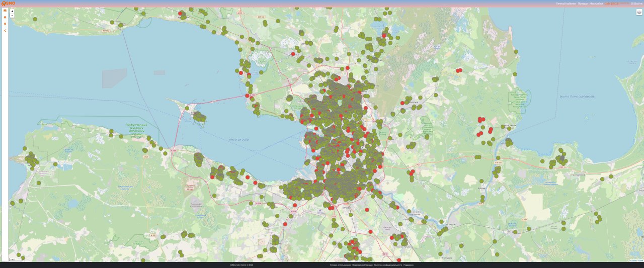Open the Правовая информация footer link
Viewport: 644px width, 268px height.
[362, 265]
